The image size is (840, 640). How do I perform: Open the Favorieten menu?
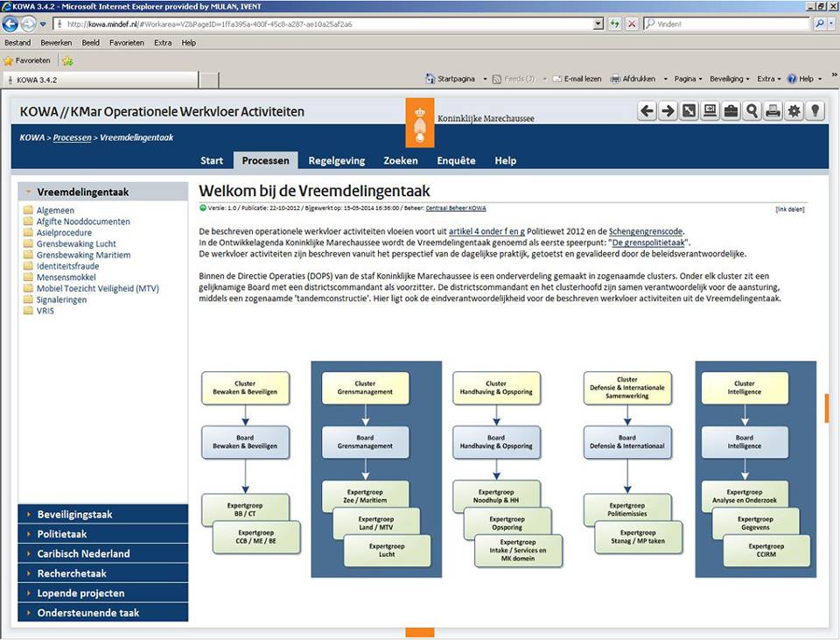(x=126, y=43)
